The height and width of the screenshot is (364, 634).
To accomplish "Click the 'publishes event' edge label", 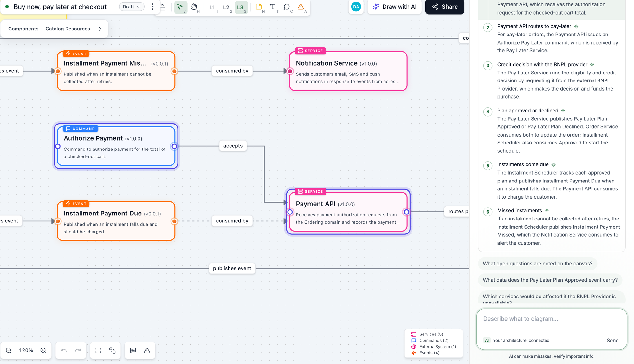I will click(232, 269).
